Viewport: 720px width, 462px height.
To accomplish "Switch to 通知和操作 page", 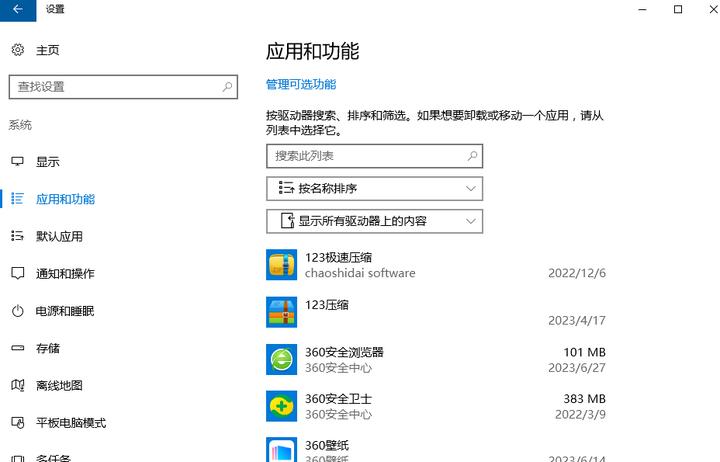I will click(x=65, y=274).
